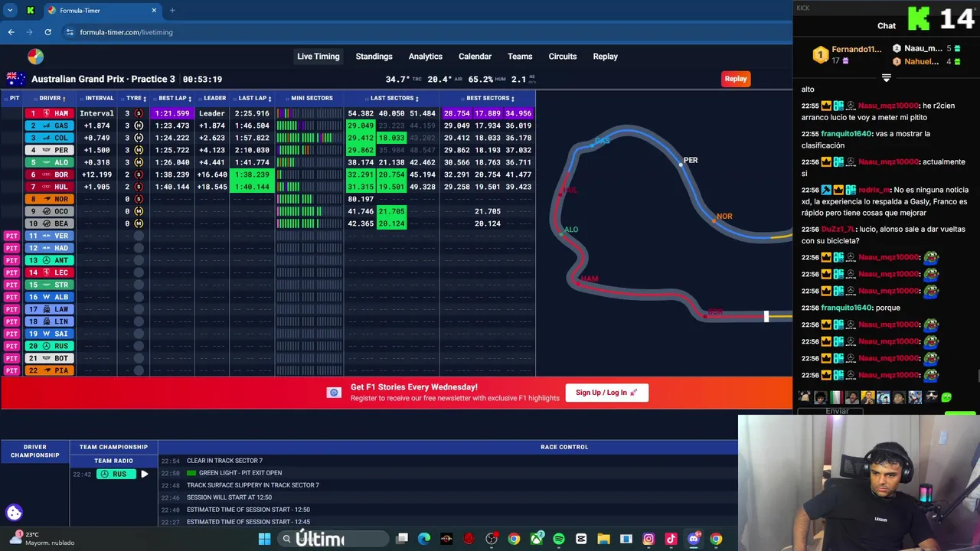The width and height of the screenshot is (980, 551).
Task: Open the Windows Start menu
Action: [264, 539]
